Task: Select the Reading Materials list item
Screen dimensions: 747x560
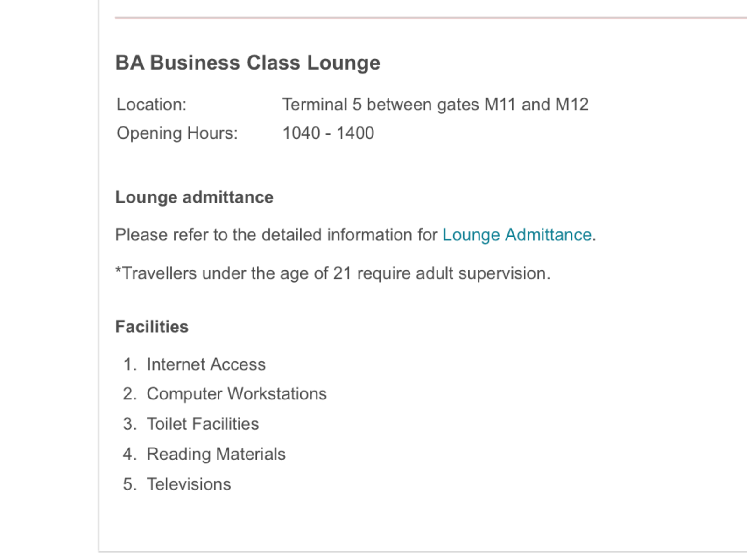Action: 216,454
